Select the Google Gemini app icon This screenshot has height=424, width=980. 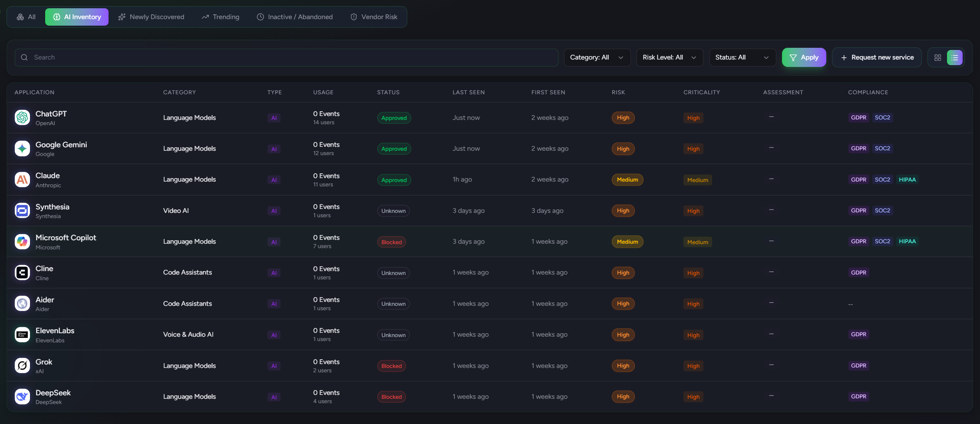[x=22, y=148]
